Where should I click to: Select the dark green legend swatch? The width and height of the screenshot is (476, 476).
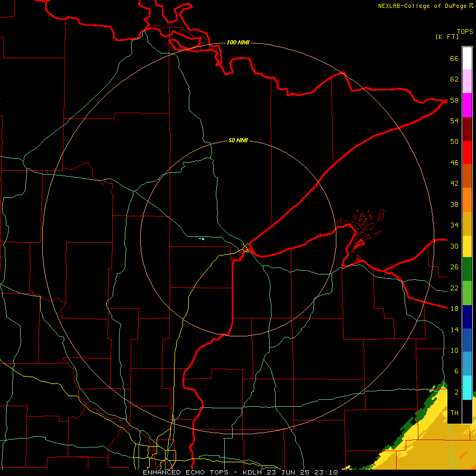coord(467,269)
